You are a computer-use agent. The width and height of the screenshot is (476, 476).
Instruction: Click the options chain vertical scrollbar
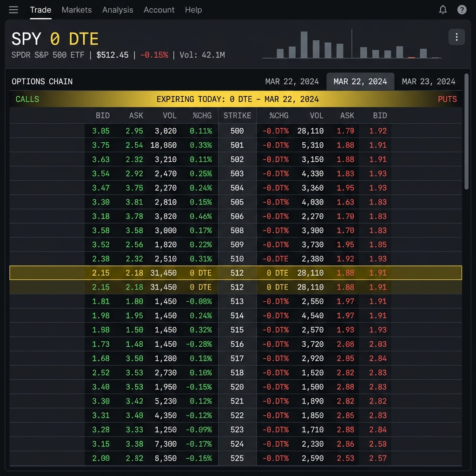click(466, 132)
